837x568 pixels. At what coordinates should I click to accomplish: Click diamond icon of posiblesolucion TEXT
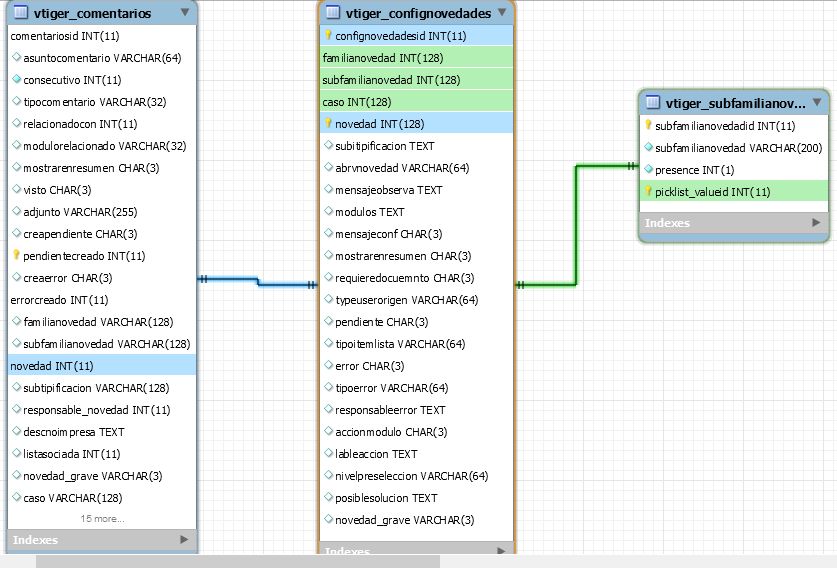click(x=329, y=497)
